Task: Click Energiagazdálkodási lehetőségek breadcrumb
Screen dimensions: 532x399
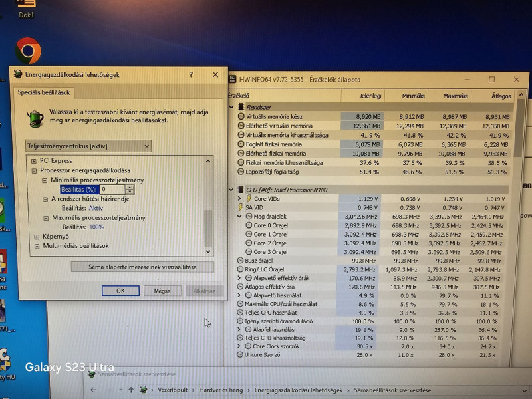Action: click(x=298, y=390)
